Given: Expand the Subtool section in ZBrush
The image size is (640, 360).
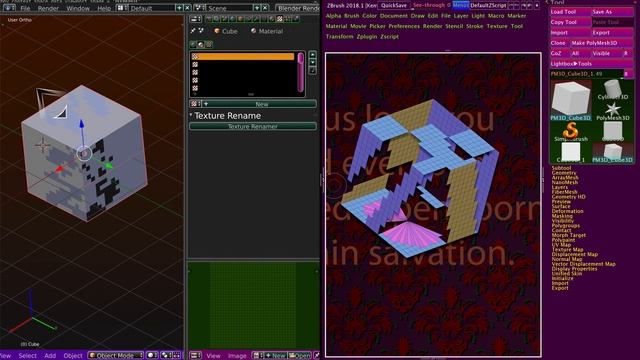Looking at the screenshot, I should point(561,168).
